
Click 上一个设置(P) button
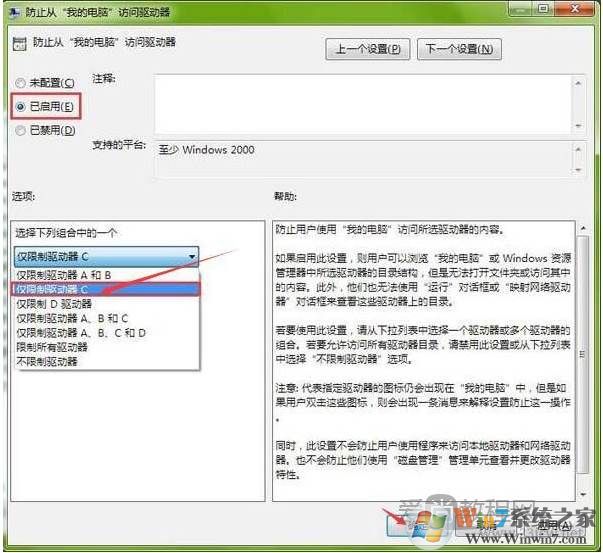coord(368,49)
